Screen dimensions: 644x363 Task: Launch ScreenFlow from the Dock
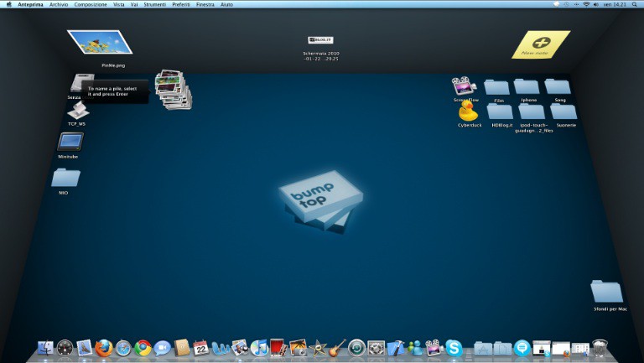[x=434, y=348]
